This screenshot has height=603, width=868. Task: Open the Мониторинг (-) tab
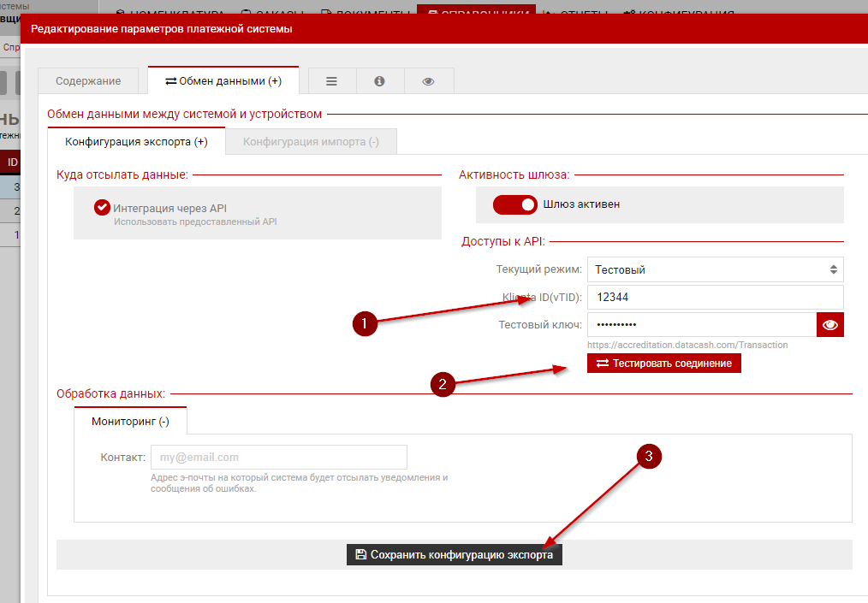click(130, 421)
